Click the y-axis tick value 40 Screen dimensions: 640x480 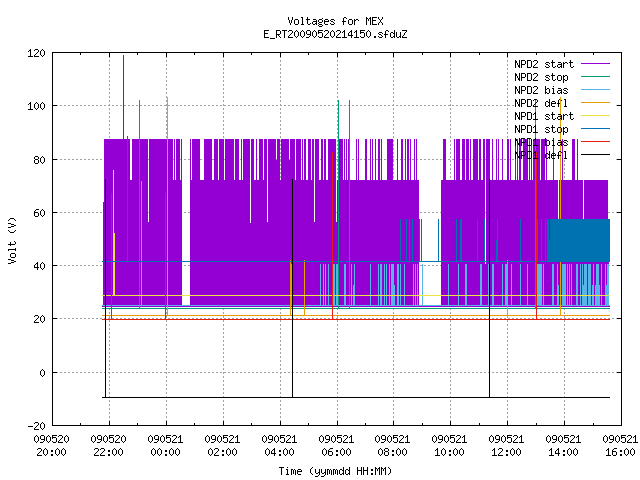click(39, 266)
